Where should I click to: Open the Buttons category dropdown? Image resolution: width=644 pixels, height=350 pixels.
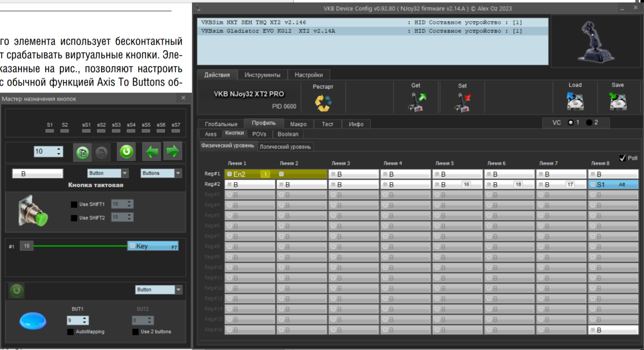click(x=161, y=173)
